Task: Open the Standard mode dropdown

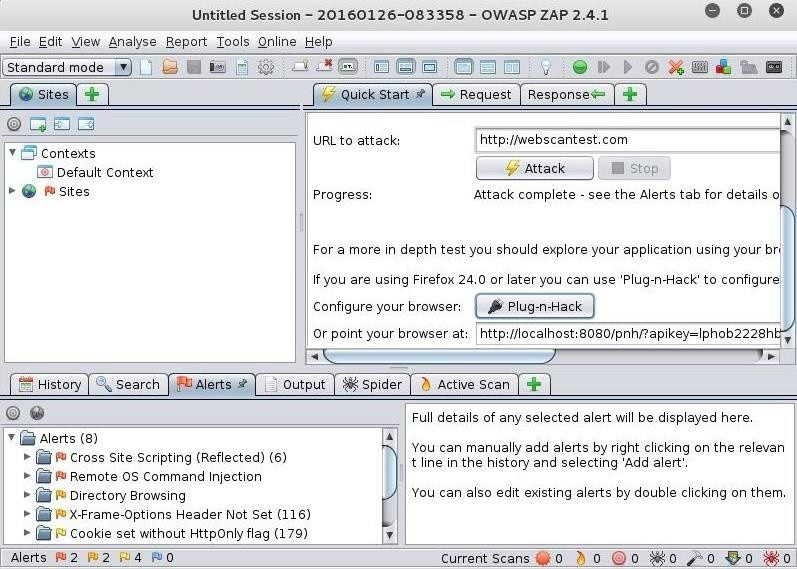Action: click(x=67, y=67)
